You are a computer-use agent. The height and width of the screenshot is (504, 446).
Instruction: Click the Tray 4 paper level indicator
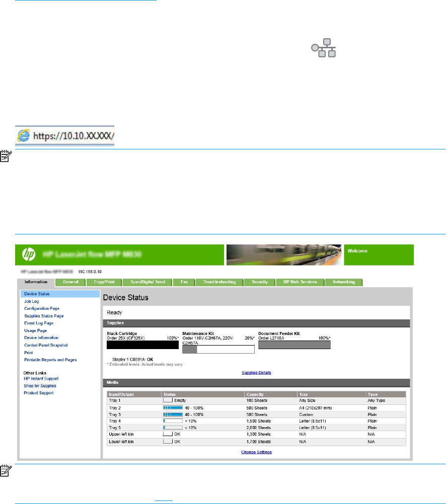tap(173, 421)
